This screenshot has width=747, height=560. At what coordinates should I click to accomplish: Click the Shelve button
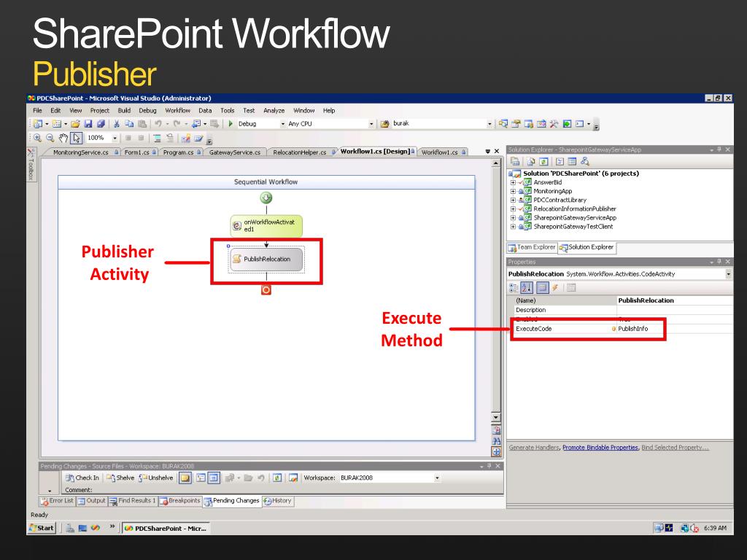click(120, 478)
